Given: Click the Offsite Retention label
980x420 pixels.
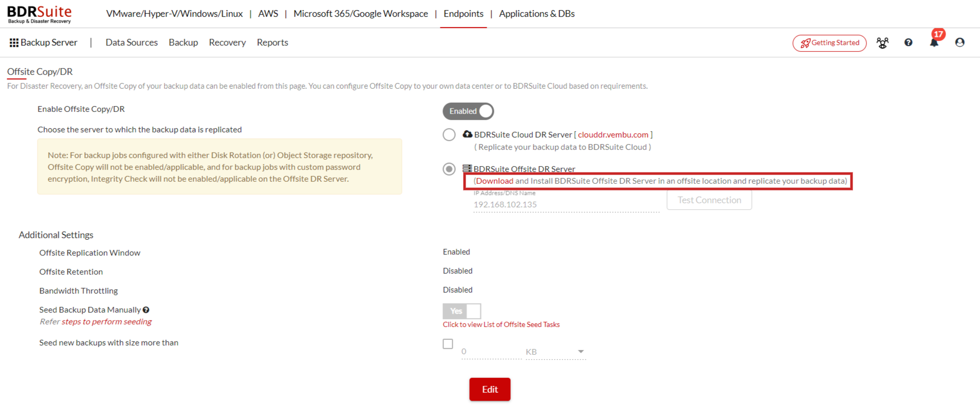Looking at the screenshot, I should tap(71, 272).
